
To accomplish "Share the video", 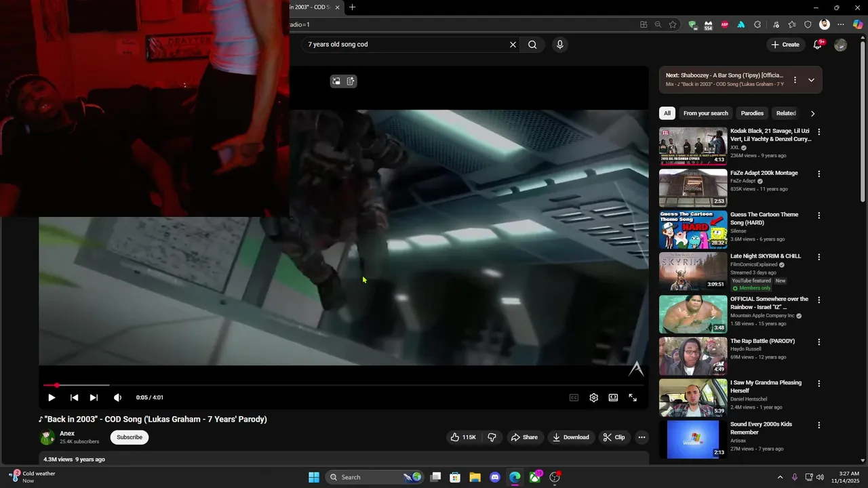I will (x=524, y=437).
